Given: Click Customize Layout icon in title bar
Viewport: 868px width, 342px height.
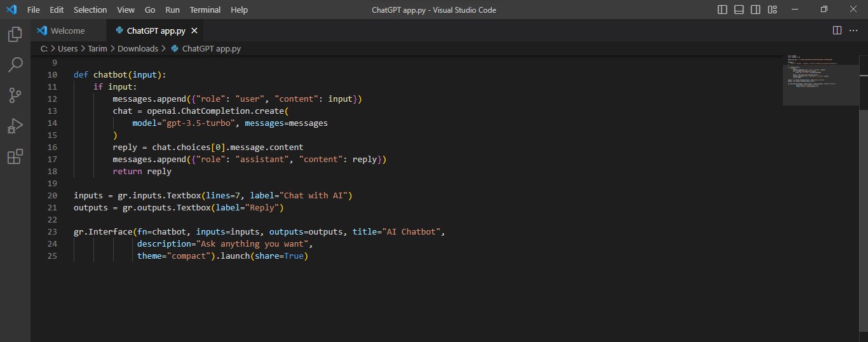Looking at the screenshot, I should (772, 10).
